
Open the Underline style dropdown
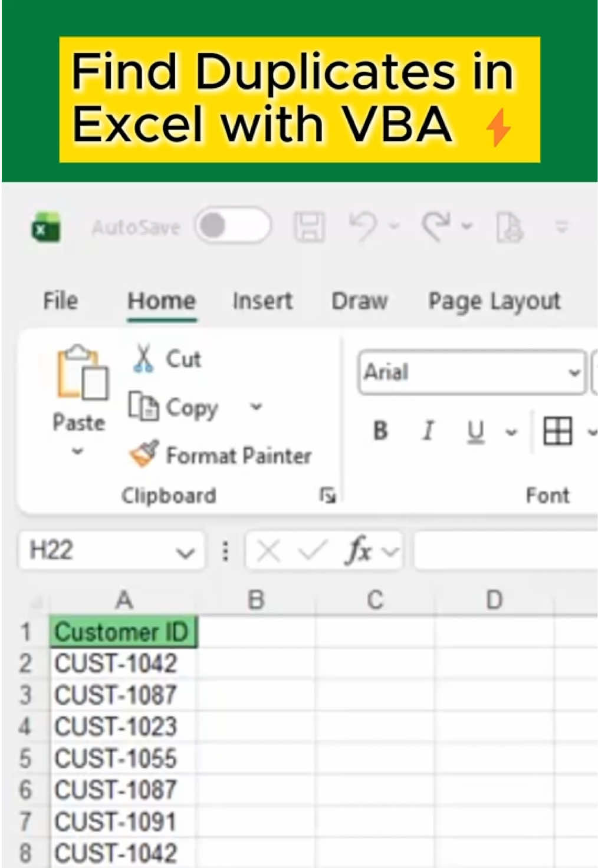pos(511,432)
